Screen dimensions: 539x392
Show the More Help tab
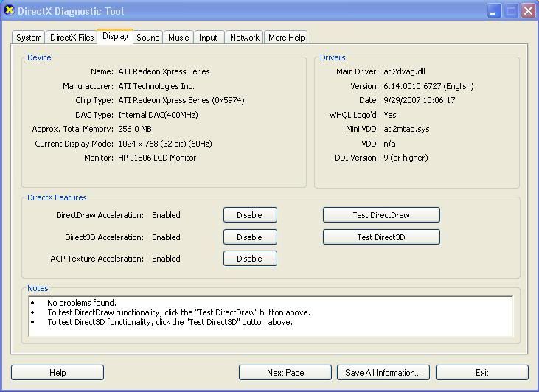click(x=286, y=38)
